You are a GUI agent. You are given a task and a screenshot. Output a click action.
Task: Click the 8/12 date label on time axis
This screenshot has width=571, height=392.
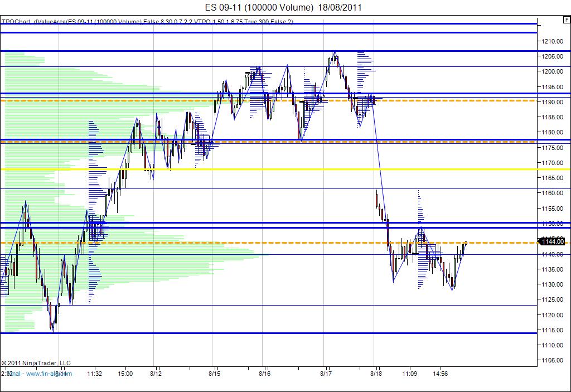(x=156, y=374)
